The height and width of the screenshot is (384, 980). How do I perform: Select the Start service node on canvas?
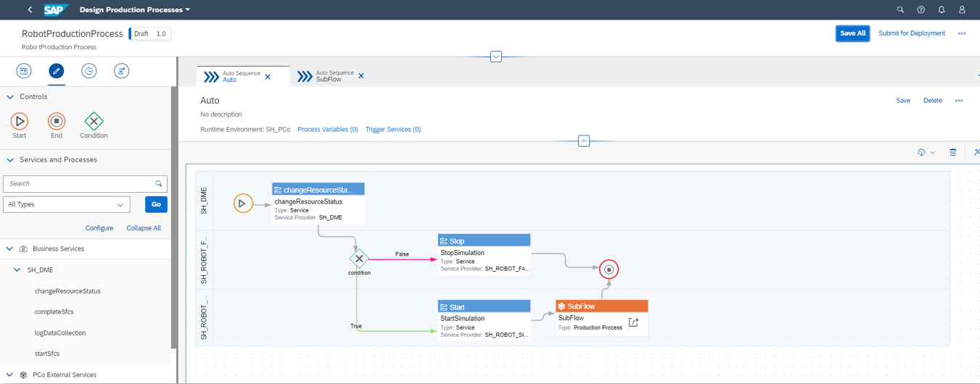click(x=485, y=320)
